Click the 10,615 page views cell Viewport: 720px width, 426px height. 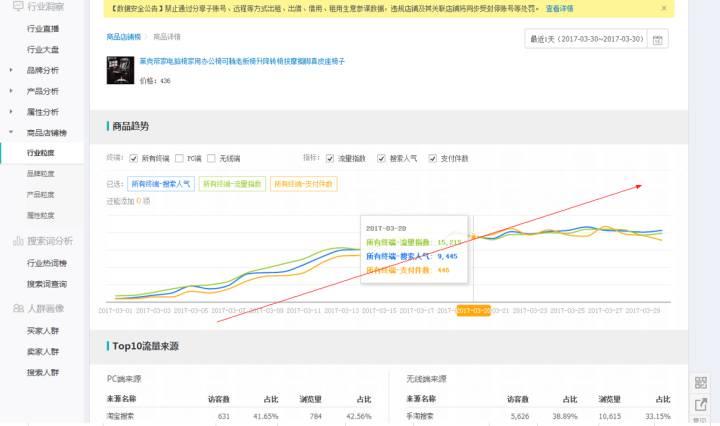pyautogui.click(x=609, y=416)
